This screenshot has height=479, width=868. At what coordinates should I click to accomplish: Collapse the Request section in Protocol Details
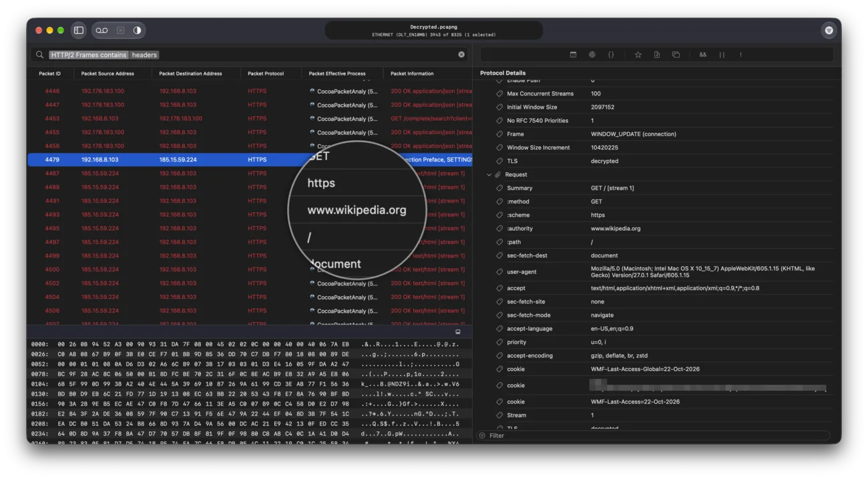pos(489,175)
